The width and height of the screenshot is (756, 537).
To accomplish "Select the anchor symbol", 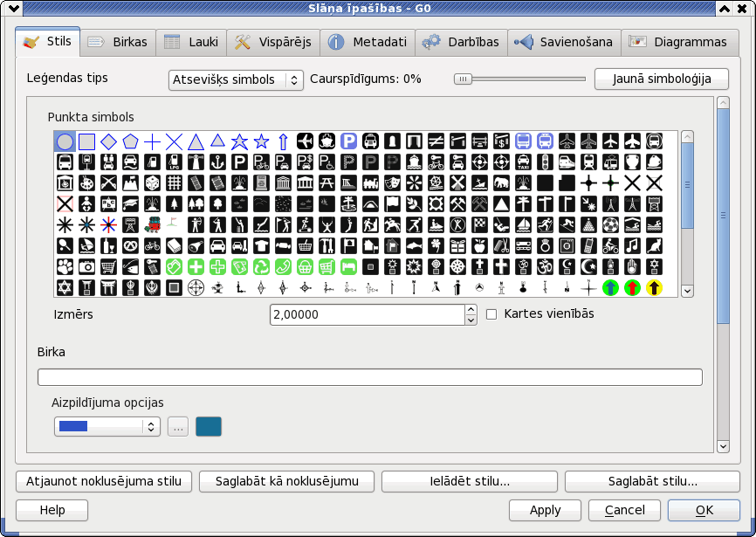I will tap(218, 162).
